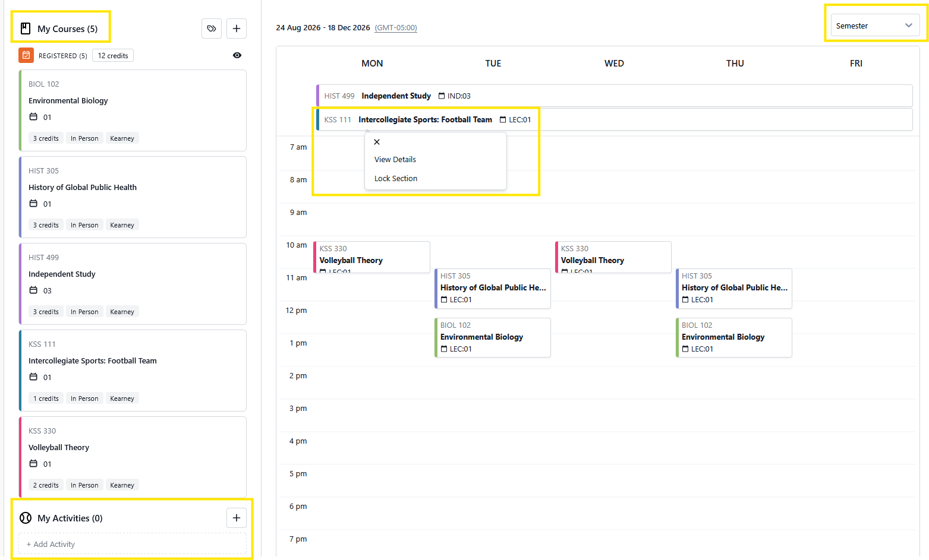This screenshot has width=929, height=560.
Task: Click the THU column header
Action: coord(735,64)
